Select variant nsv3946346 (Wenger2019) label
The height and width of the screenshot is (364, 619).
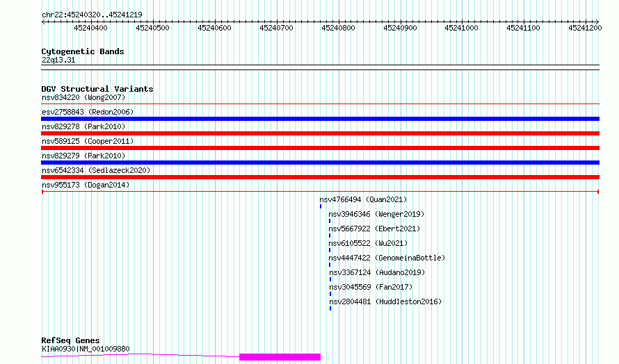click(x=376, y=214)
